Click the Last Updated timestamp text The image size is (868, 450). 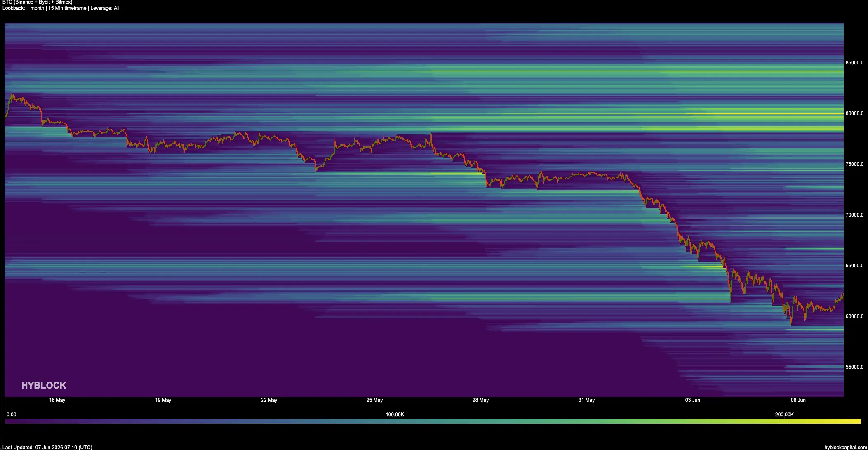(x=47, y=448)
